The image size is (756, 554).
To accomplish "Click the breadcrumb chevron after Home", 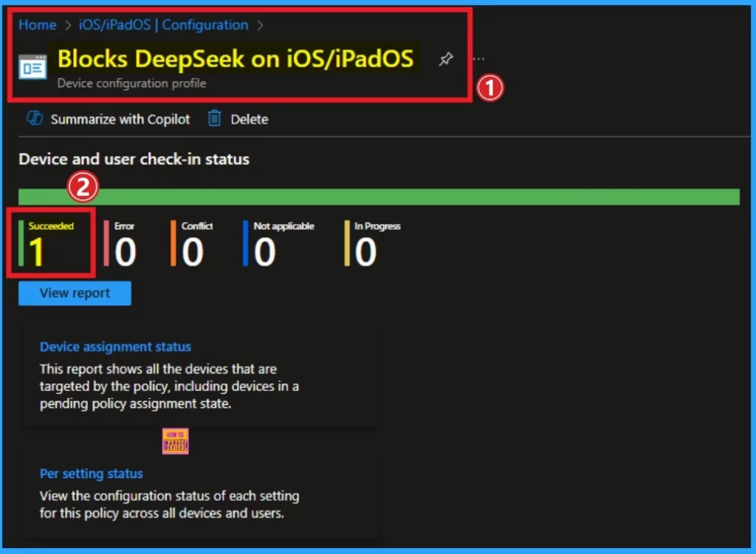I will tap(68, 25).
